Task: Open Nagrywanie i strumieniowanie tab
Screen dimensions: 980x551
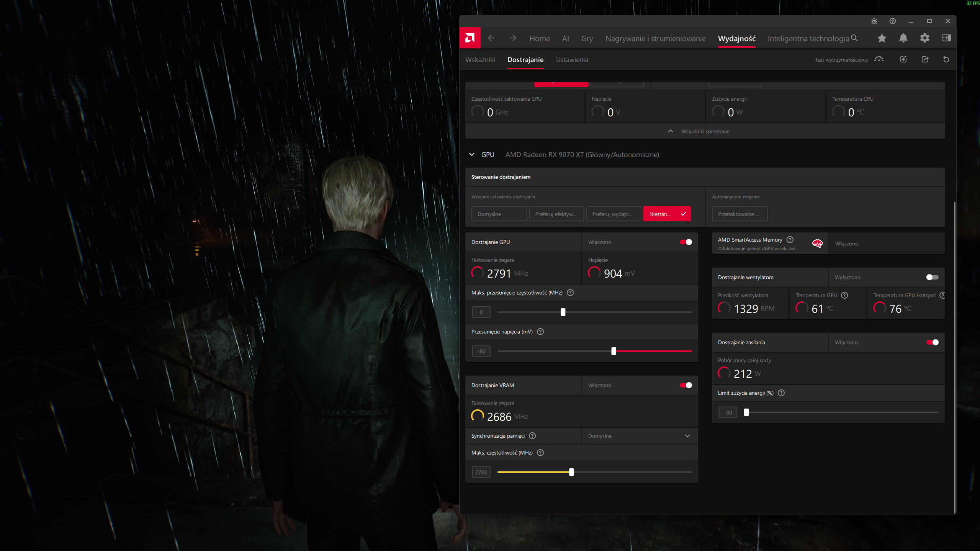Action: pyautogui.click(x=656, y=38)
